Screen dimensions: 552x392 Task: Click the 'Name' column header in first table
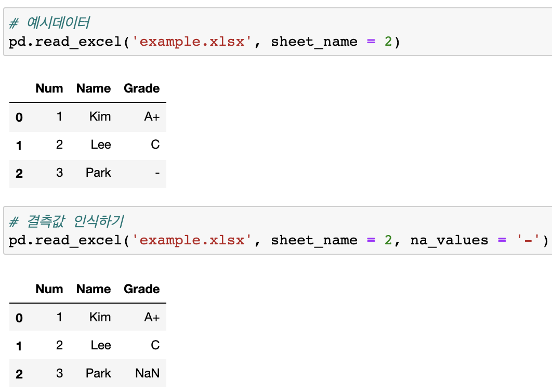pyautogui.click(x=93, y=88)
